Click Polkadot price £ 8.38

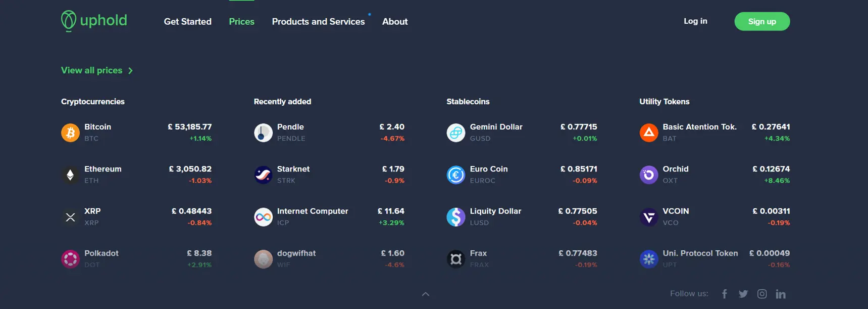point(199,253)
